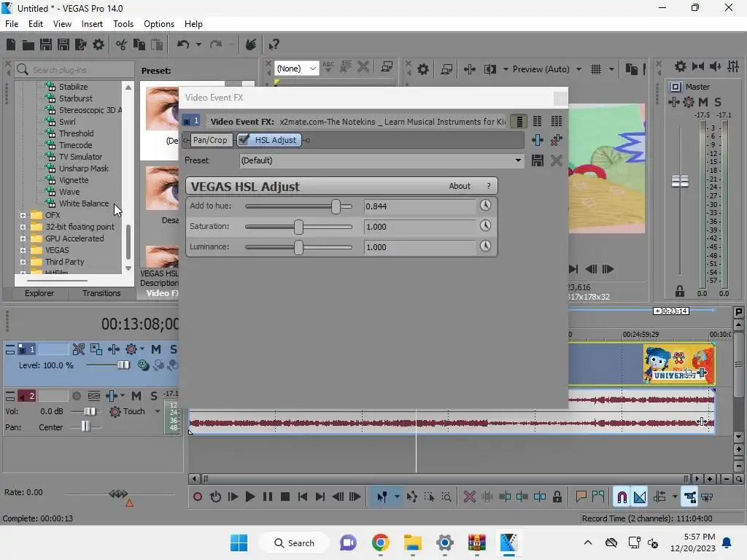Image resolution: width=747 pixels, height=560 pixels.
Task: Click the Cut scissors icon
Action: [122, 44]
